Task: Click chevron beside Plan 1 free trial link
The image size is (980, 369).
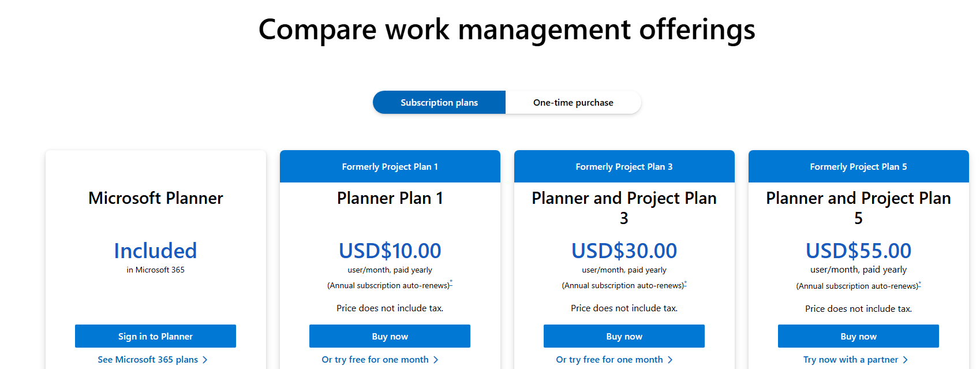Action: tap(436, 360)
